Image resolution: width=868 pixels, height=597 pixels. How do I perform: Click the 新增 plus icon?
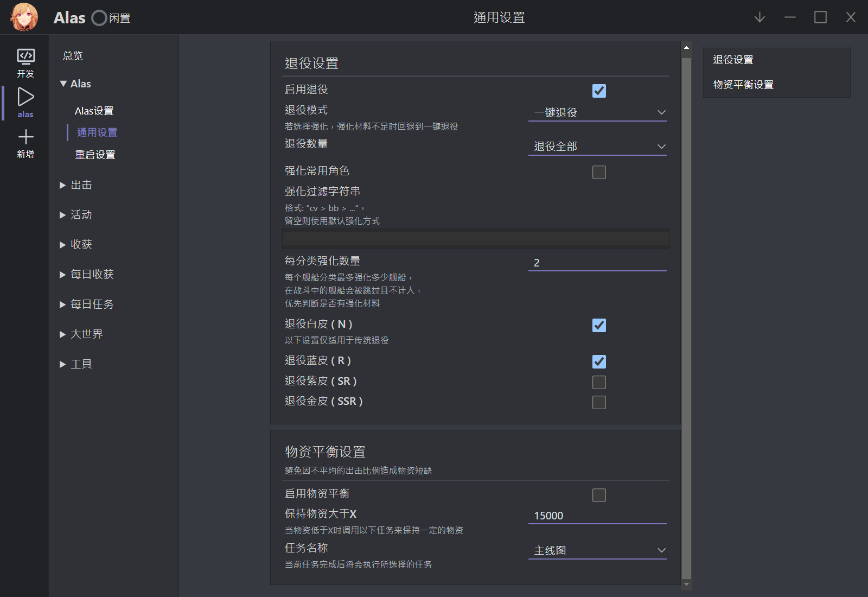tap(25, 140)
